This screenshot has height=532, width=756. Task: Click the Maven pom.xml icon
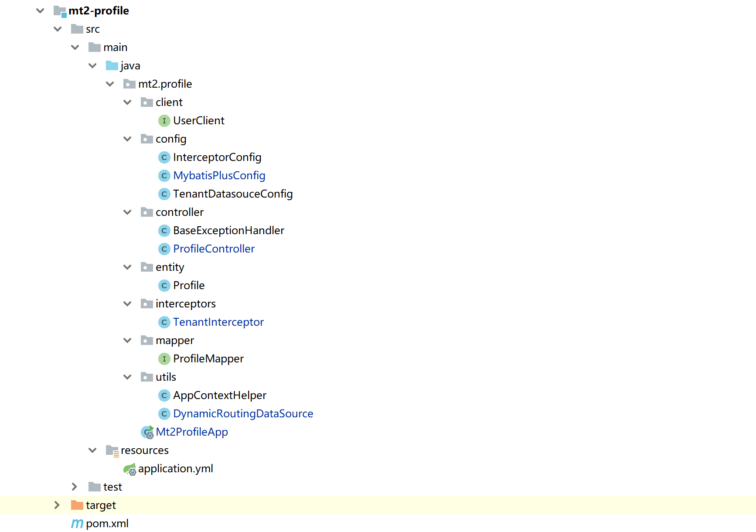click(77, 523)
